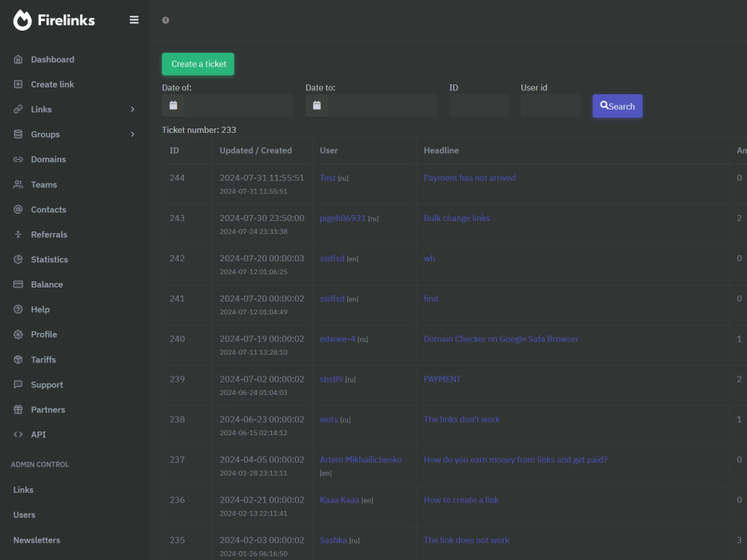Viewport: 747px width, 560px height.
Task: Expand the Groups submenu chevron
Action: [132, 134]
